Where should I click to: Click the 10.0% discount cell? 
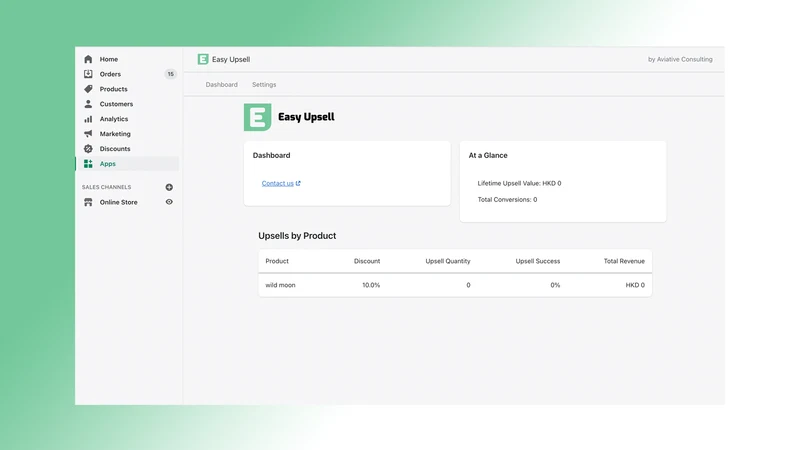(x=371, y=285)
